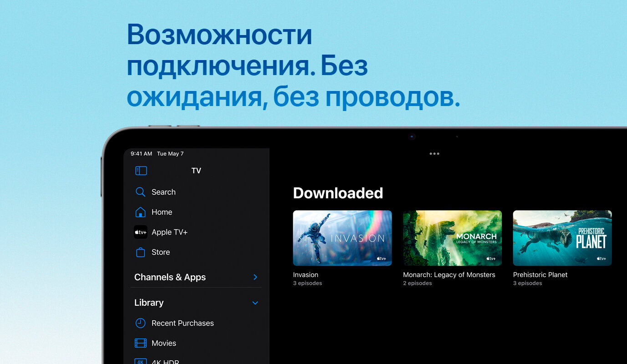The image size is (627, 364).
Task: Select Search in the sidebar
Action: pos(163,192)
